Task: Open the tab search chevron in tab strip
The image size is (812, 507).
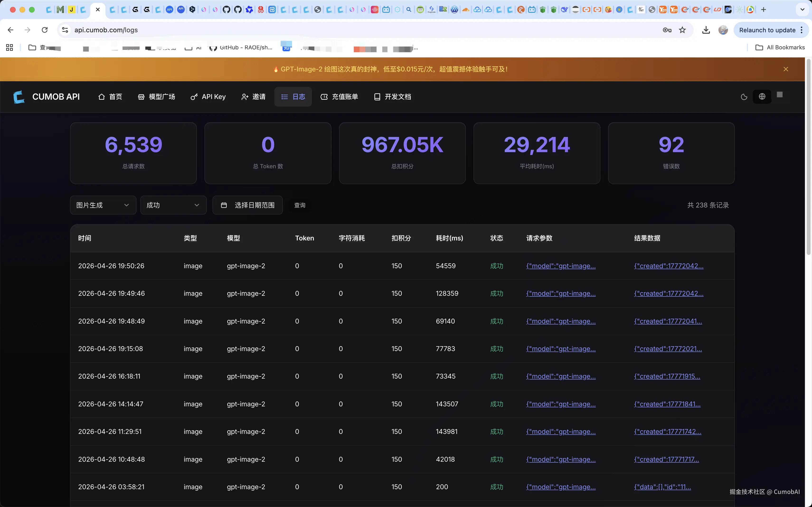Action: click(802, 10)
